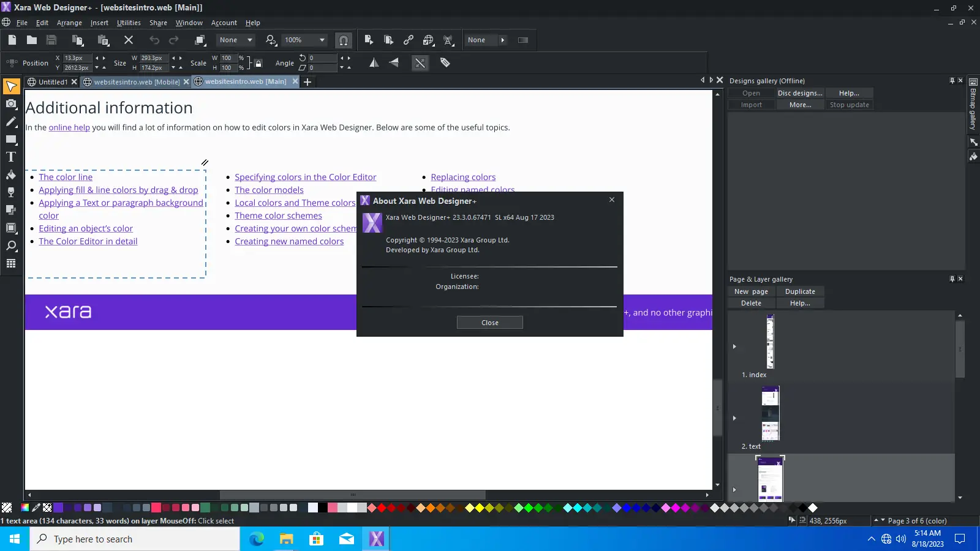Pick the eyedropper on the color line
This screenshot has width=980, height=551.
tap(36, 508)
